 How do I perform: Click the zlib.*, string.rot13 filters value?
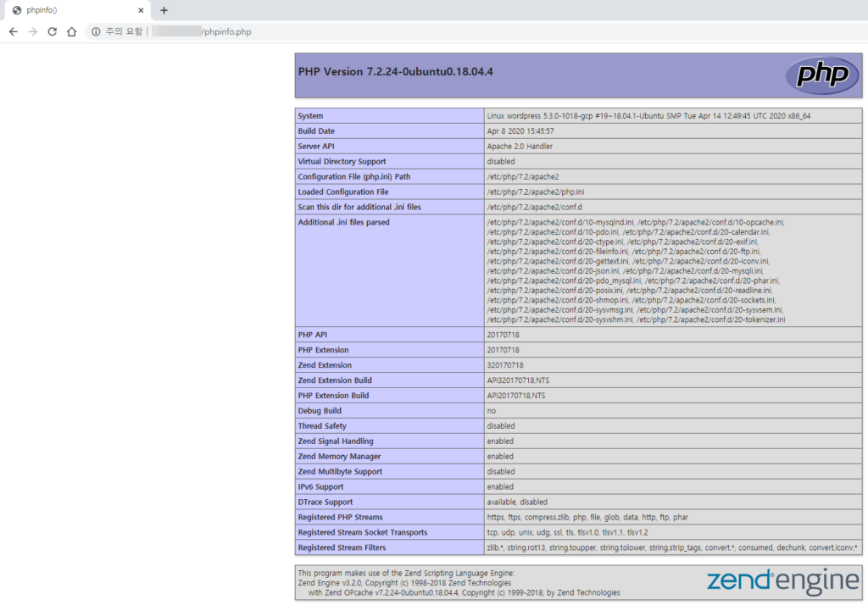pyautogui.click(x=672, y=548)
